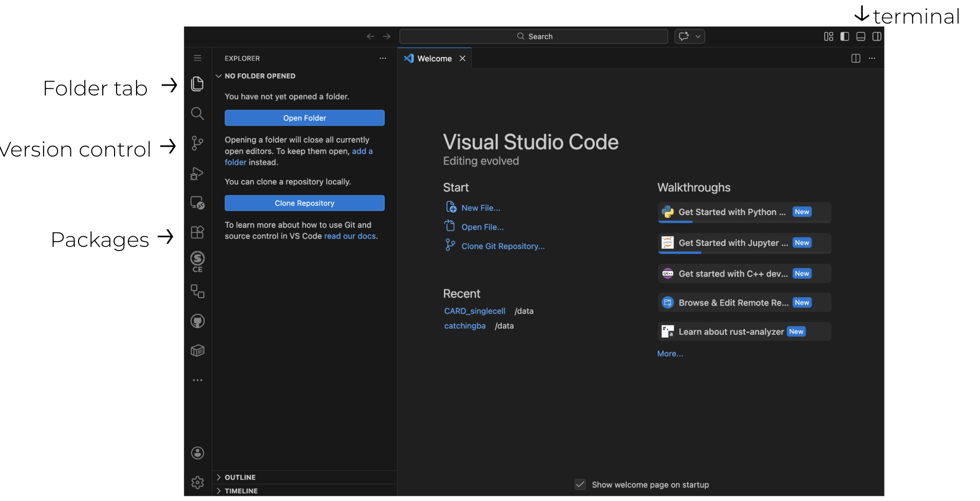
Task: Open the Explorer files view icon
Action: pos(197,84)
